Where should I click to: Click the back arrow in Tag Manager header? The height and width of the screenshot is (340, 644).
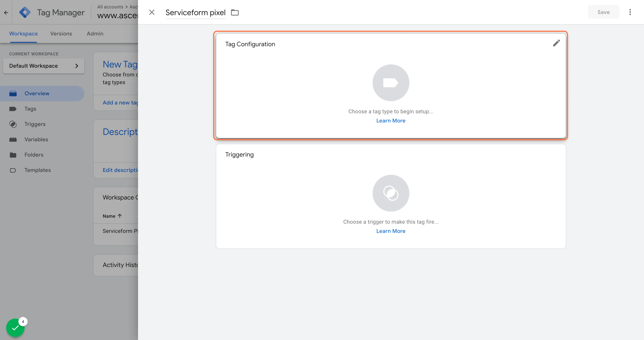6,12
